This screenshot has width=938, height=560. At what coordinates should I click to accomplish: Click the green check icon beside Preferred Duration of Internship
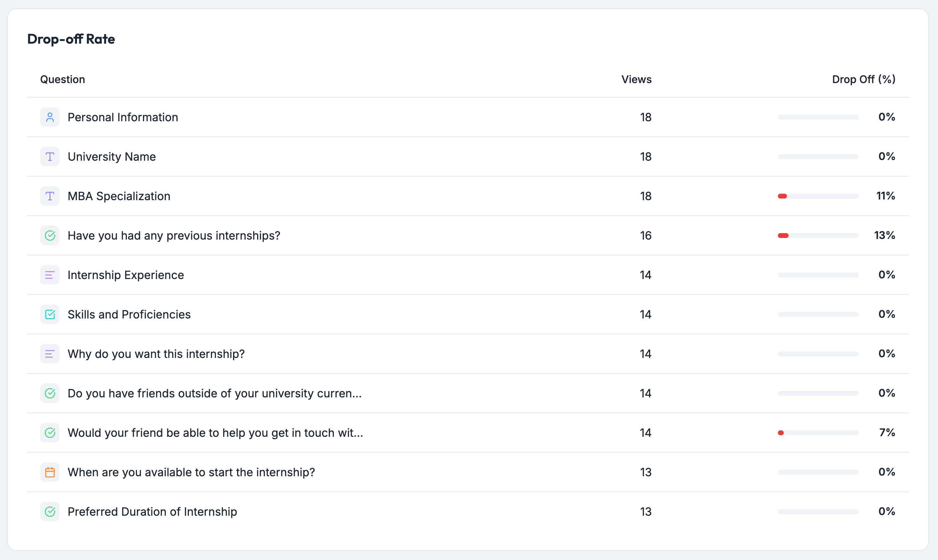click(49, 511)
